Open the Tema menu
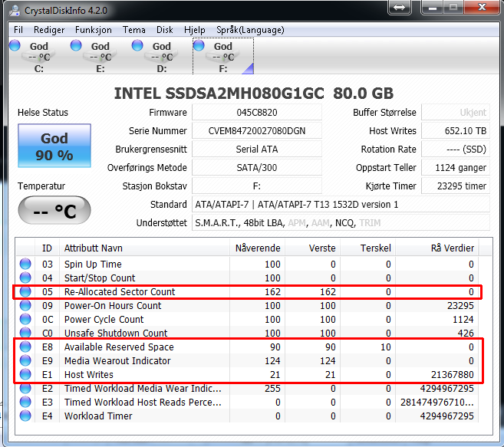Screen dimensions: 504x447 pos(134,30)
